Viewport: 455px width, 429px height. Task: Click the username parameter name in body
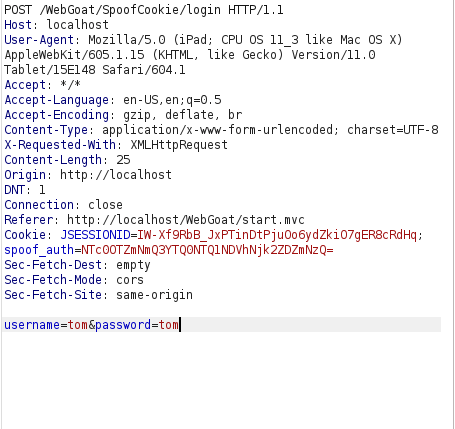pos(32,325)
